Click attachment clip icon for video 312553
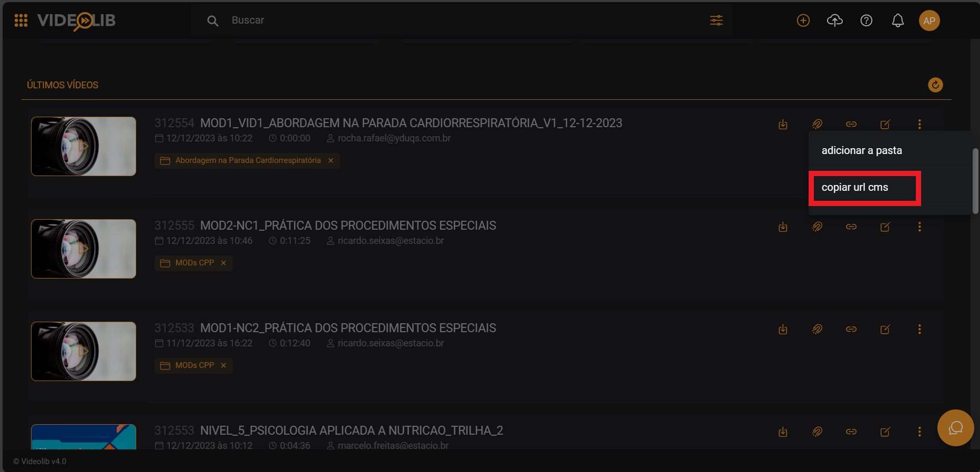 click(x=817, y=432)
